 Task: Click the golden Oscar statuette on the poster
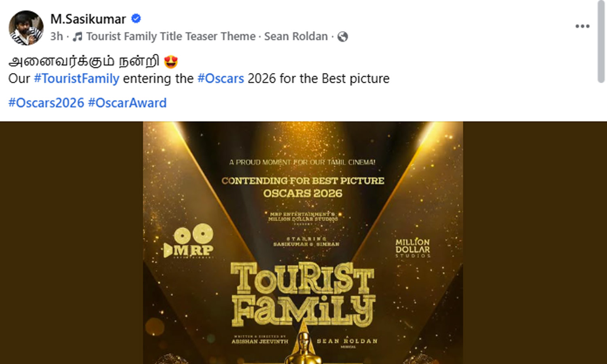pyautogui.click(x=304, y=348)
